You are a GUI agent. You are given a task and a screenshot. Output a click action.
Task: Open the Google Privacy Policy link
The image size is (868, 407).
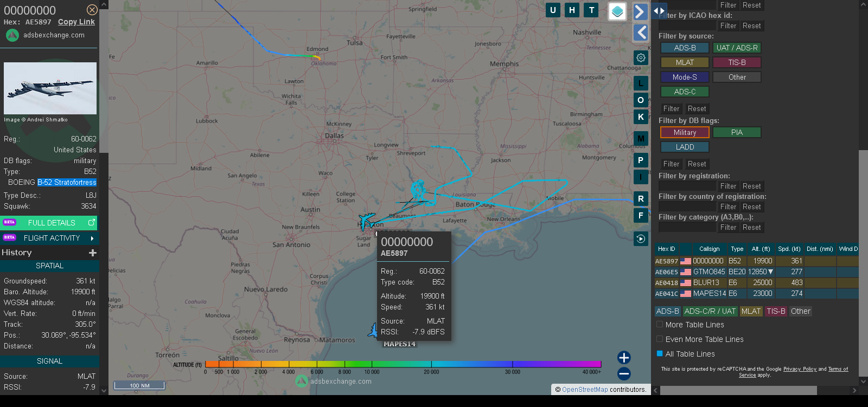click(800, 369)
